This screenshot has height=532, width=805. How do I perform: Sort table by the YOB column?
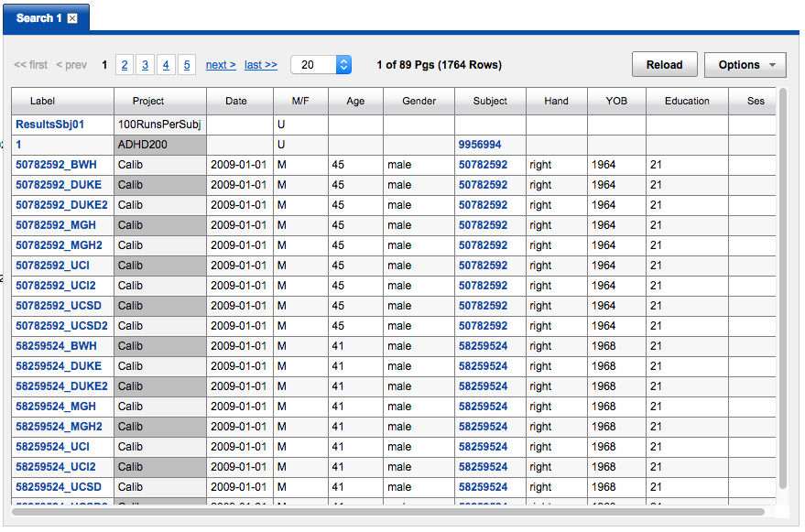(x=616, y=101)
